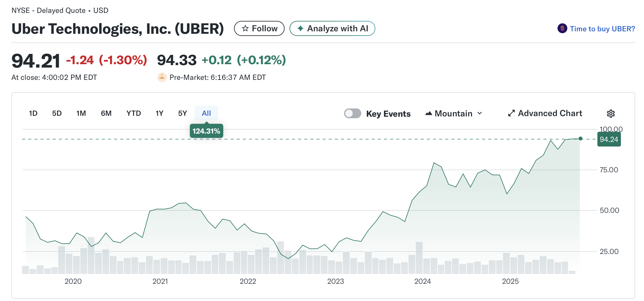This screenshot has width=644, height=301.
Task: Click the coin icon beside Time to buy UBER
Action: [x=562, y=28]
